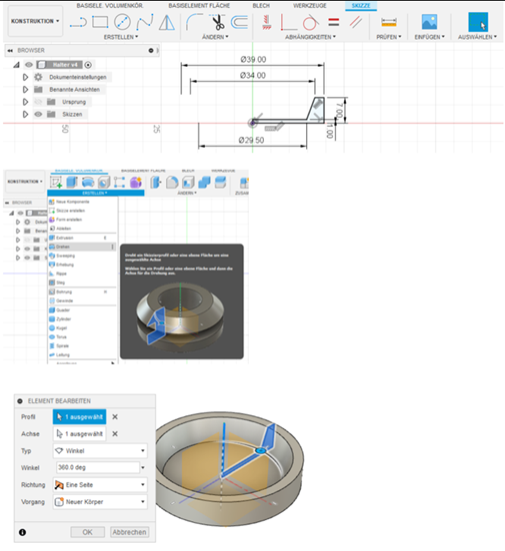Open the Vorgang dropdown showing Neuer Körper
The width and height of the screenshot is (505, 551).
coord(100,501)
